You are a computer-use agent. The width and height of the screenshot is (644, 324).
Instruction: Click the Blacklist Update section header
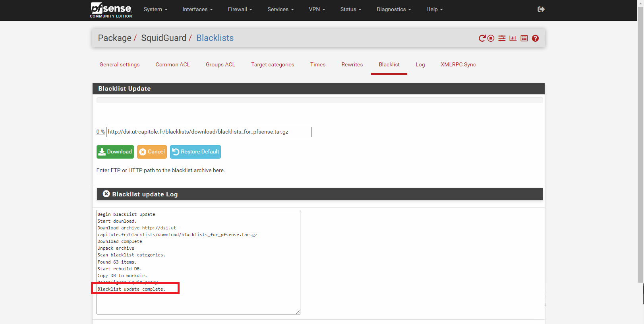[x=319, y=89]
